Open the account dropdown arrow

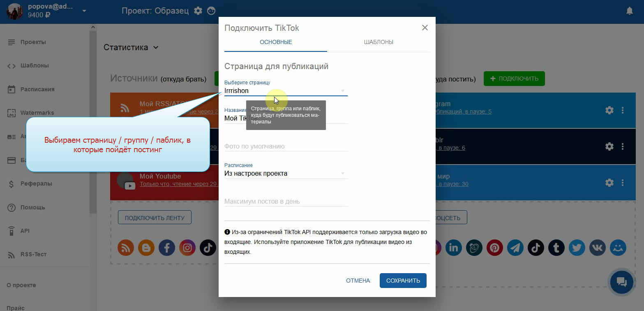pos(84,11)
